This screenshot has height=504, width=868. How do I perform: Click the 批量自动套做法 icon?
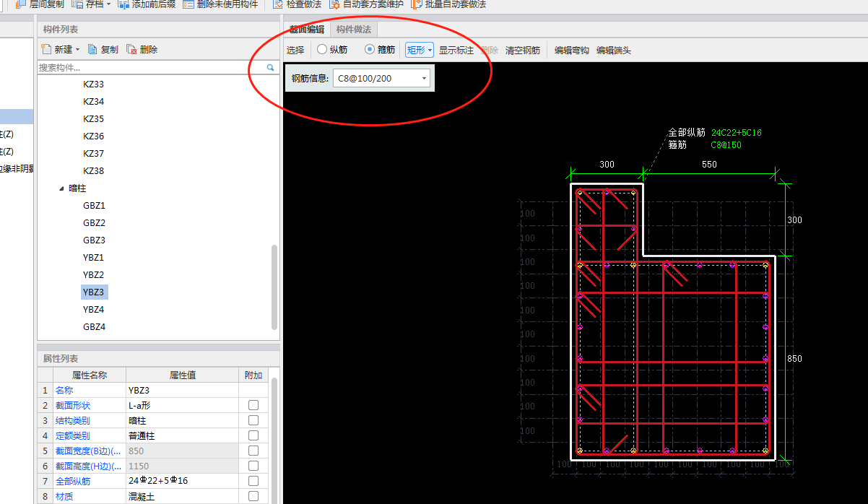pyautogui.click(x=417, y=4)
